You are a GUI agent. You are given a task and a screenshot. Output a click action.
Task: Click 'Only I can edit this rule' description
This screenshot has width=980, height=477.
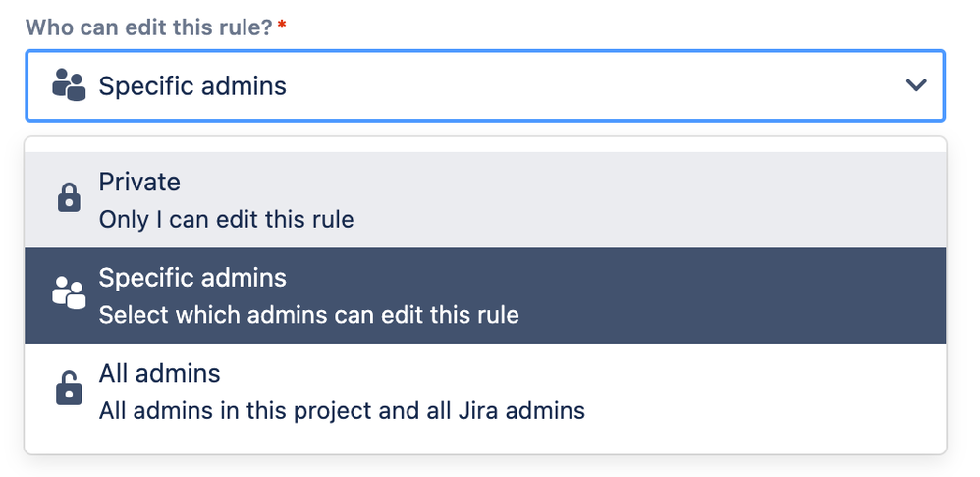tap(226, 219)
